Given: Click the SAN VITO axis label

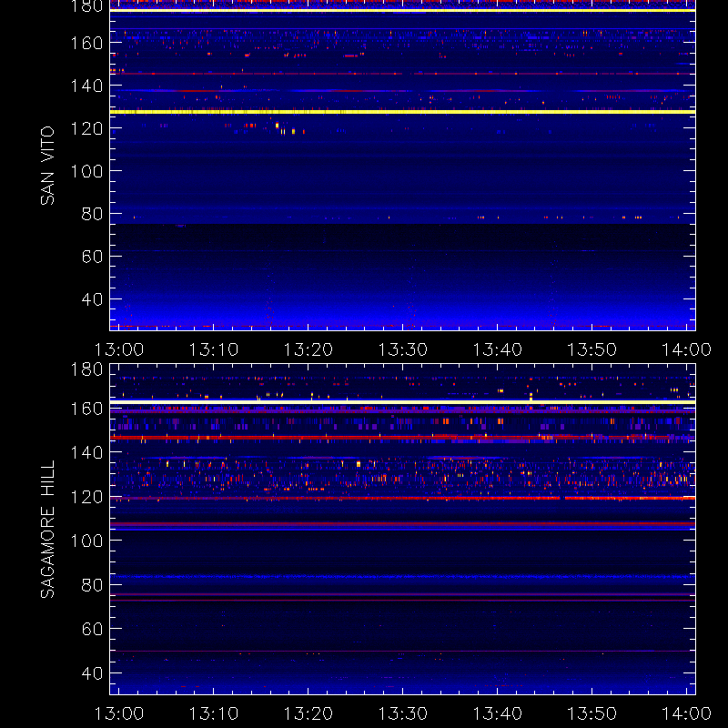Looking at the screenshot, I should tap(47, 166).
